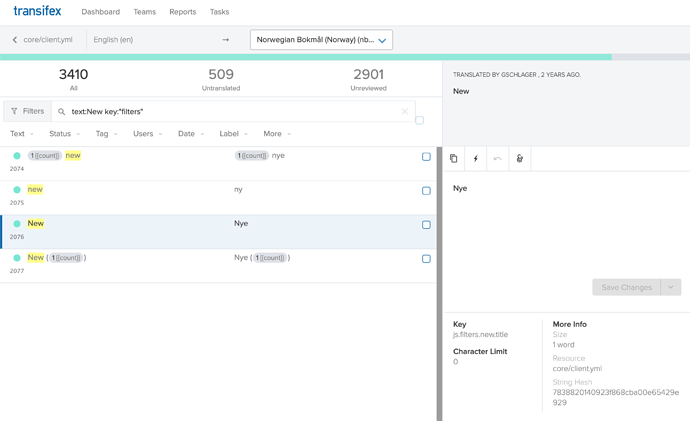
Task: Click the status dot for string 2075
Action: click(x=17, y=190)
